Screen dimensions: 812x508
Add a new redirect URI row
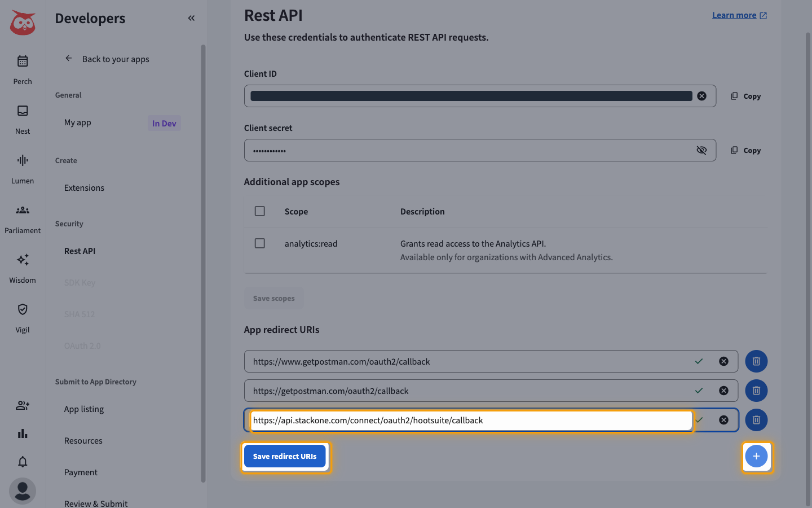pos(756,456)
